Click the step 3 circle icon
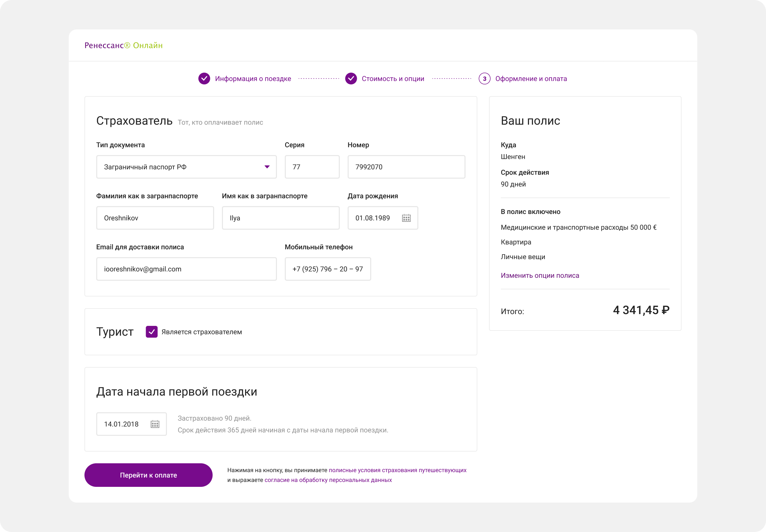 click(x=484, y=79)
